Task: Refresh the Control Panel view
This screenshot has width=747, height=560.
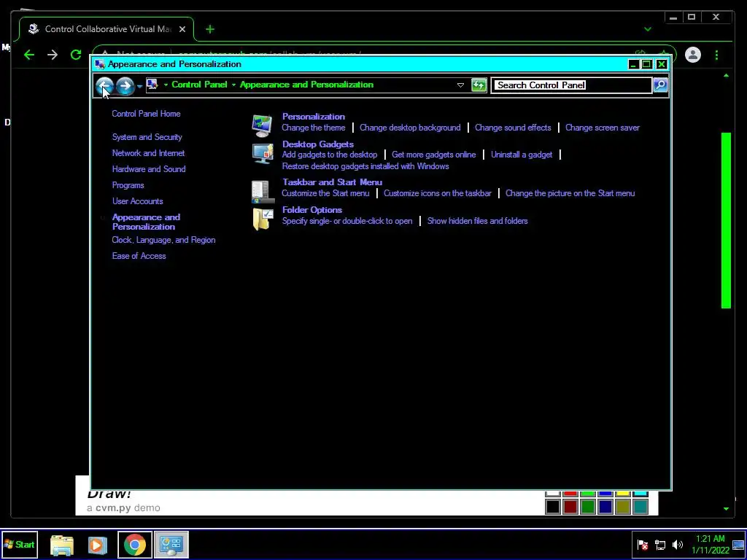Action: click(x=479, y=85)
